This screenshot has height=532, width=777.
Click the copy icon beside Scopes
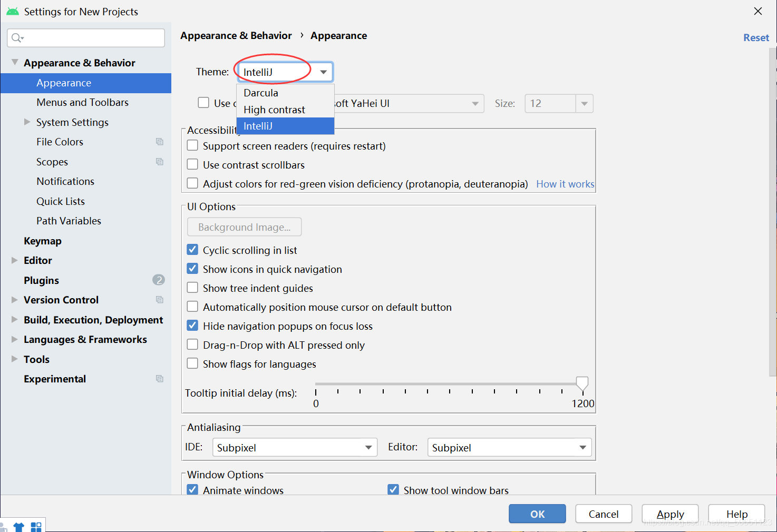(160, 162)
